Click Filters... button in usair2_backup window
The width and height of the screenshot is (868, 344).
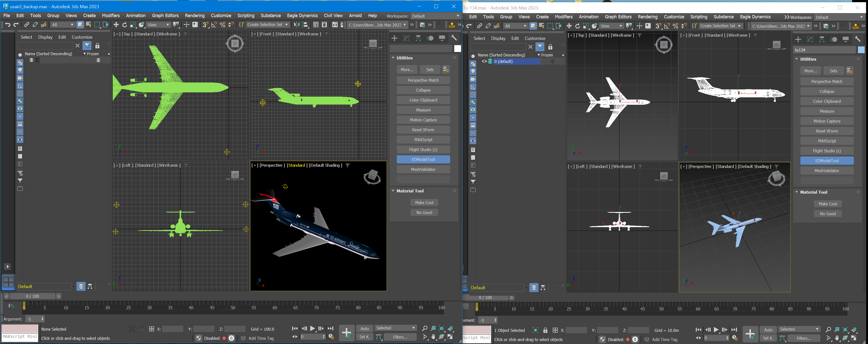click(x=400, y=337)
